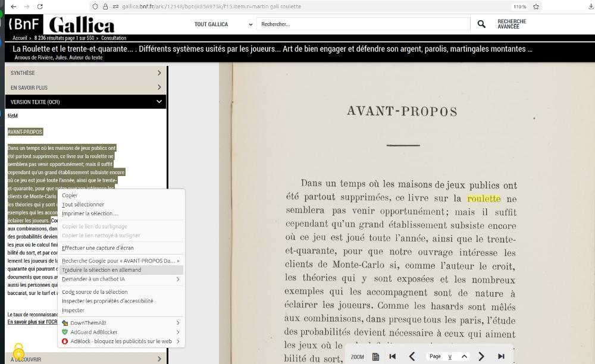Click the yellow padlock icon
The image size is (595, 364).
18,350
